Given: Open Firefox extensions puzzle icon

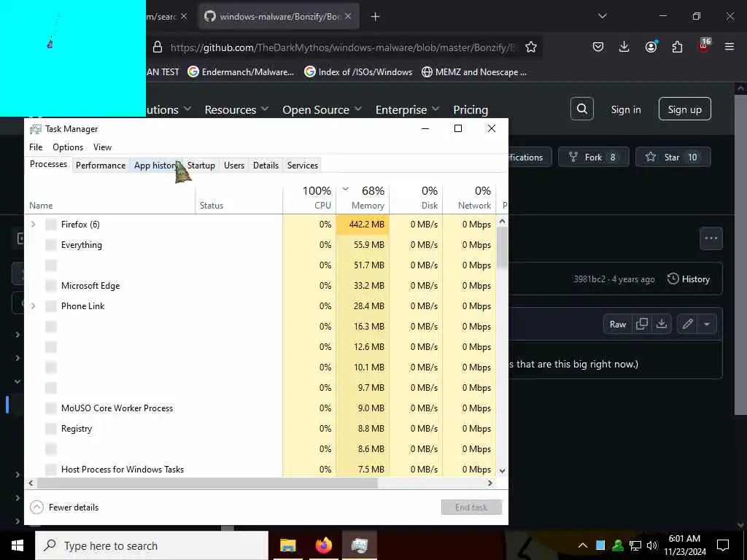Looking at the screenshot, I should [677, 47].
